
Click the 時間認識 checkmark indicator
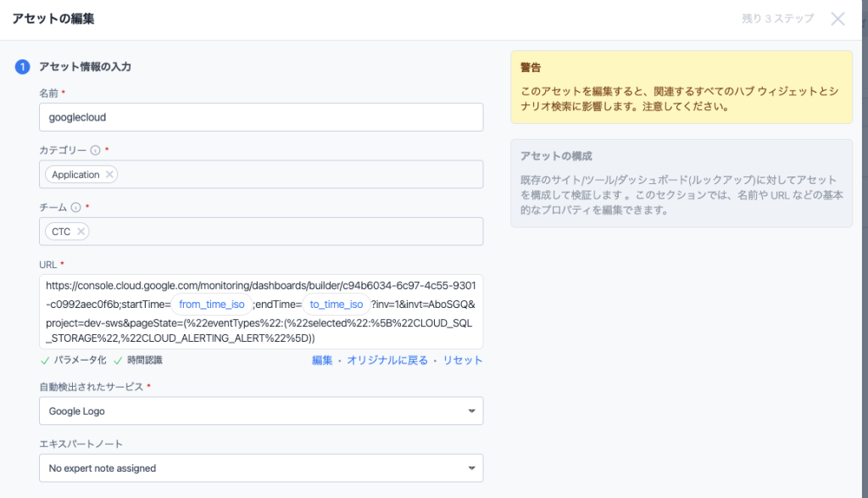tap(118, 360)
